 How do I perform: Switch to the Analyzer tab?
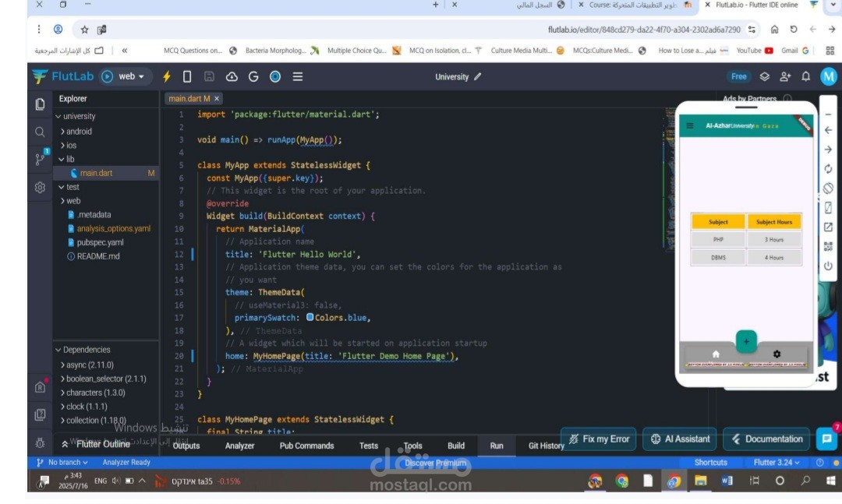click(x=239, y=446)
